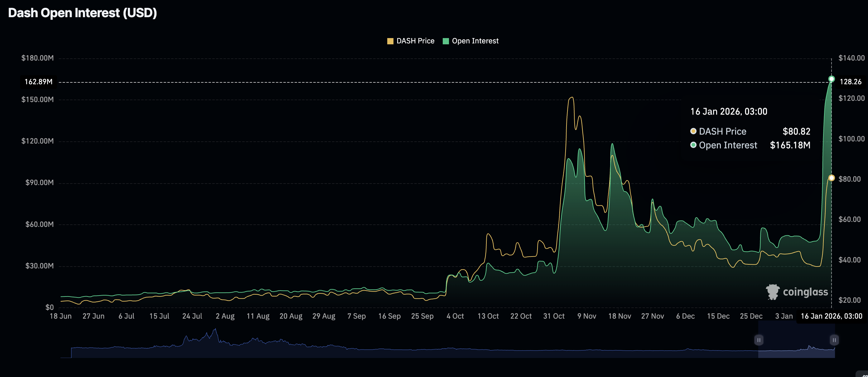The height and width of the screenshot is (377, 868).
Task: Click the selected range in the navigator
Action: (796, 347)
